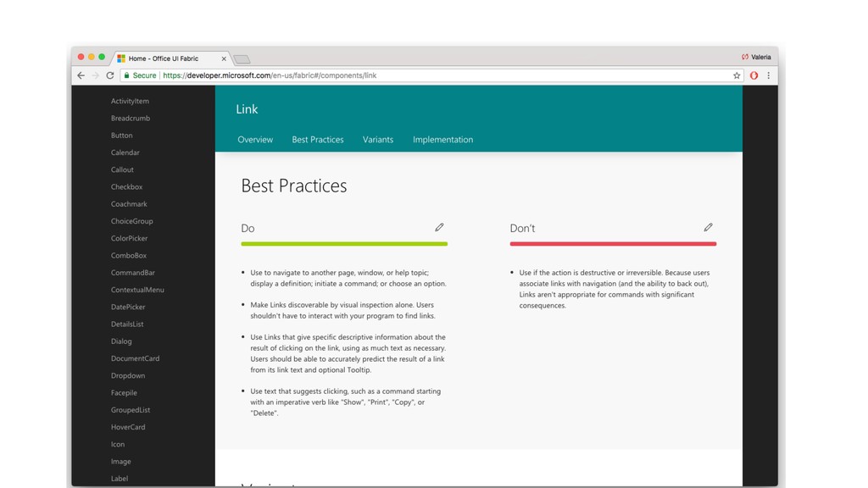Click the Best Practices heading
The width and height of the screenshot is (868, 488).
click(x=294, y=186)
